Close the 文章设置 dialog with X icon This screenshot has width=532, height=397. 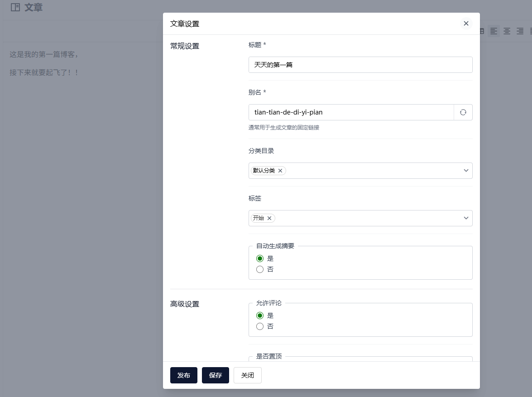pos(466,24)
